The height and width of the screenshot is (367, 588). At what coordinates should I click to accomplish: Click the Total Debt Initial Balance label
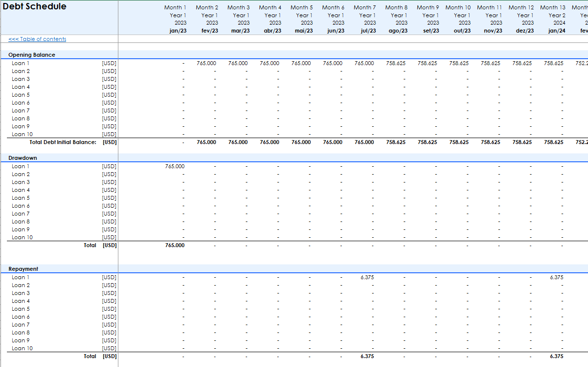click(63, 142)
